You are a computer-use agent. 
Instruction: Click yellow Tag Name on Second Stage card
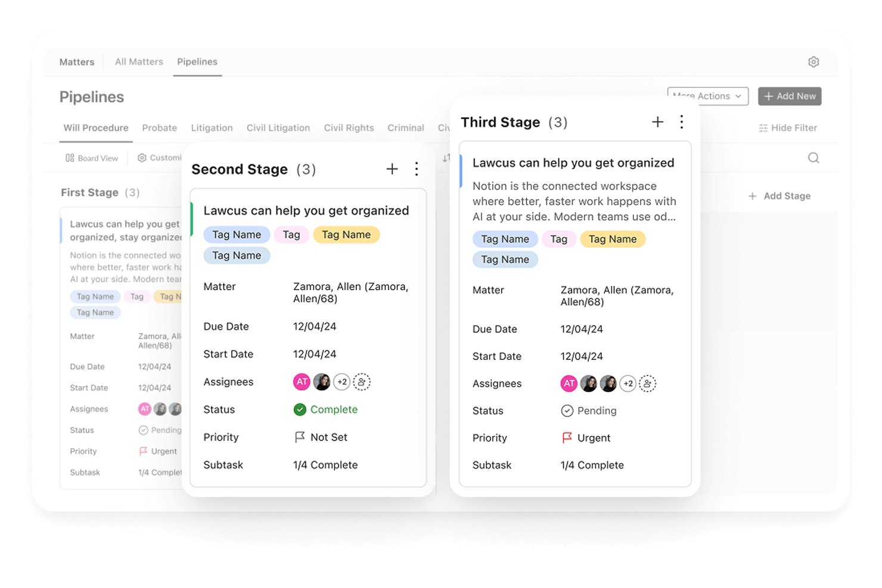pyautogui.click(x=346, y=235)
